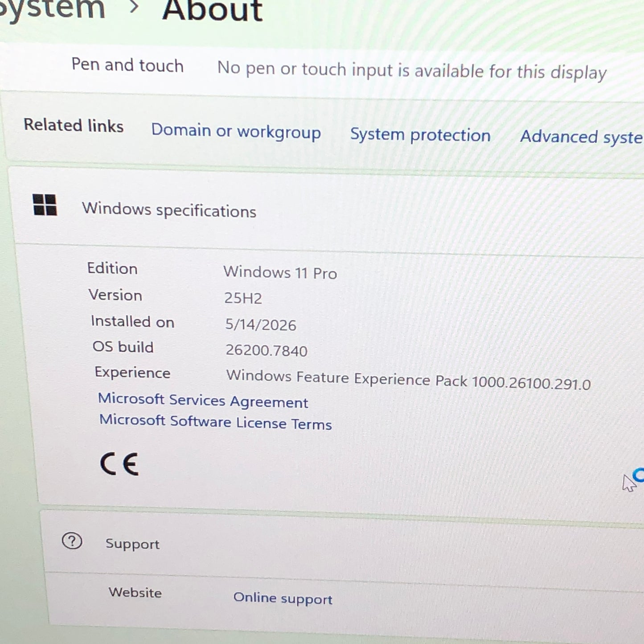Viewport: 644px width, 644px height.
Task: Open the Online support link
Action: (283, 599)
